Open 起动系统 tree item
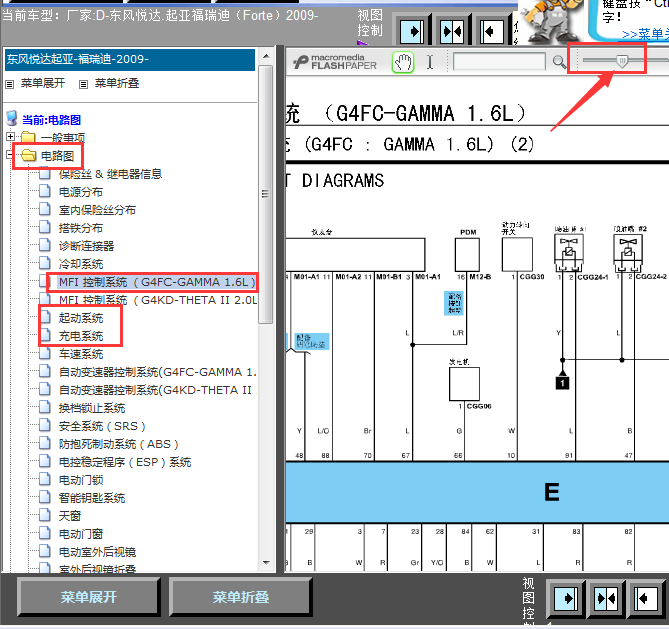The image size is (669, 629). point(81,317)
